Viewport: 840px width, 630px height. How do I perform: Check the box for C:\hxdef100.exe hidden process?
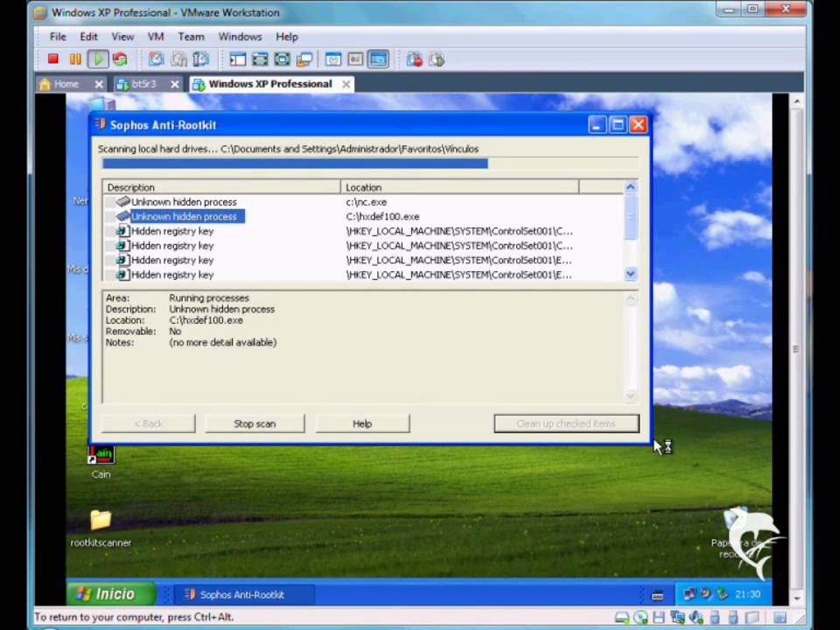pyautogui.click(x=110, y=216)
